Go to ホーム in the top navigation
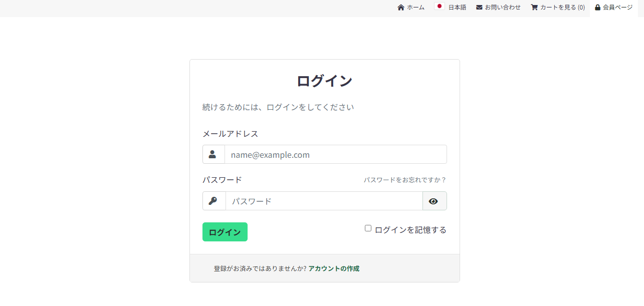Screen dimensions: 644x306 click(x=415, y=8)
